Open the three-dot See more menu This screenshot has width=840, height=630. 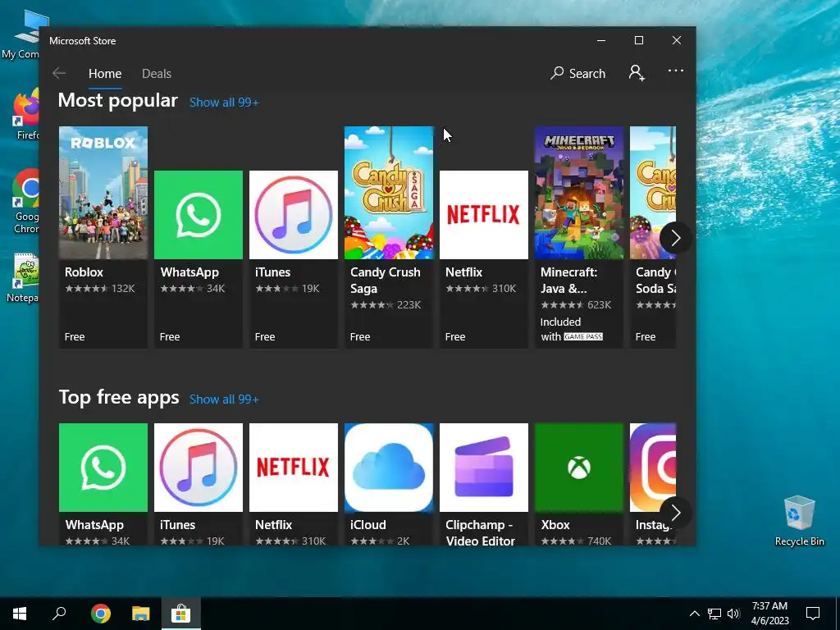676,71
